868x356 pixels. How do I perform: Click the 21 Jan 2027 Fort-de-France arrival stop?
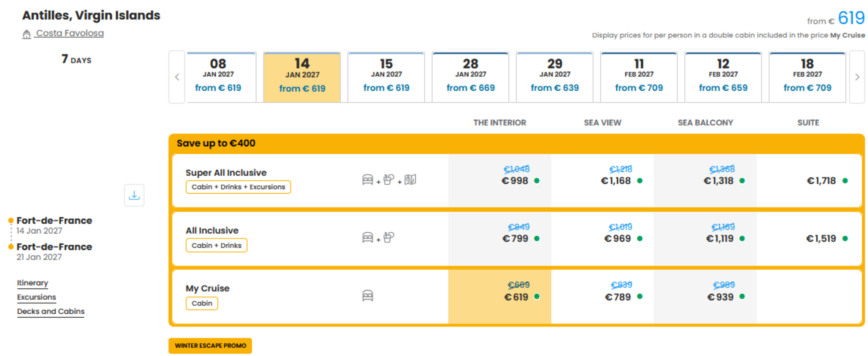(54, 251)
